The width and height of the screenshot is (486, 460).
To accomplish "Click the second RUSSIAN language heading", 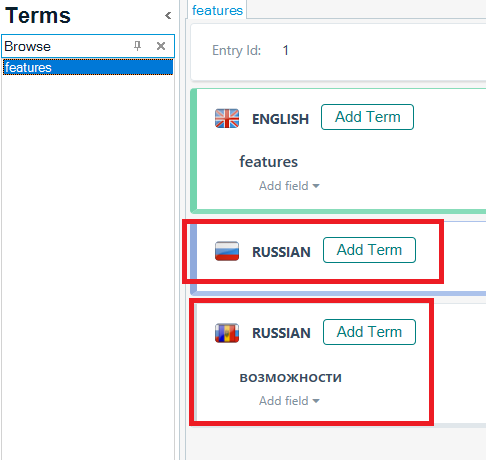I will pyautogui.click(x=281, y=333).
